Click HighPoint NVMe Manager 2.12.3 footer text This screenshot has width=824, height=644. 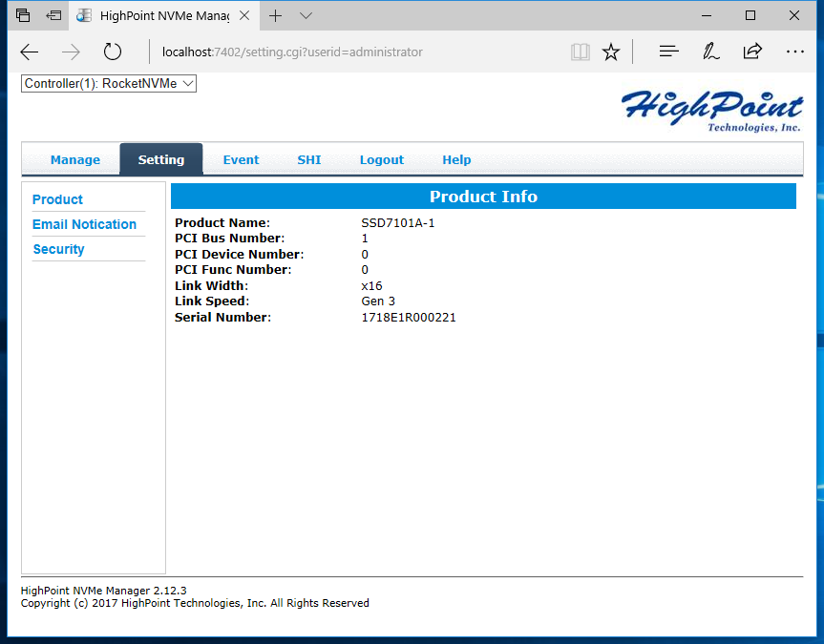tap(103, 591)
